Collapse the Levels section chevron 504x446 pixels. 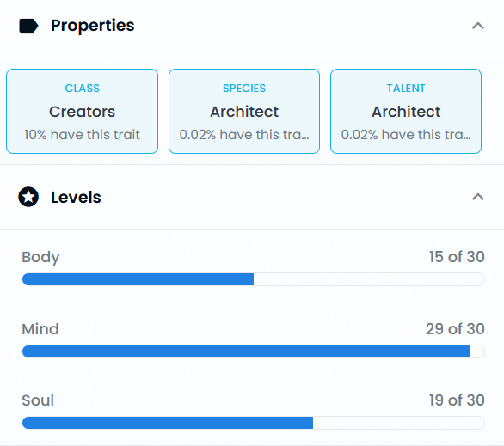tap(478, 197)
